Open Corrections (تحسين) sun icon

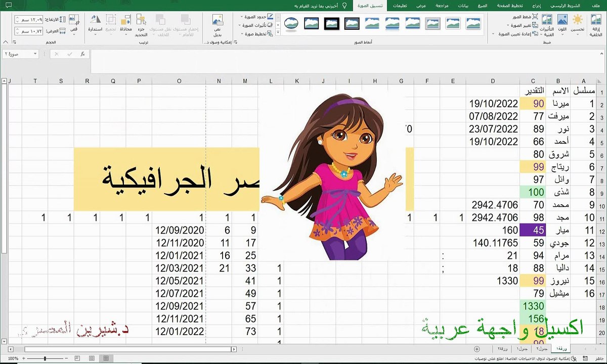pyautogui.click(x=578, y=20)
